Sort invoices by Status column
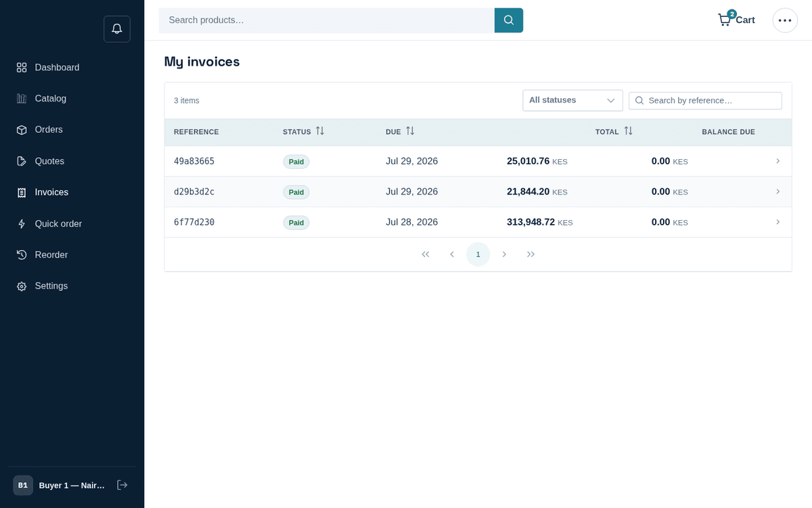 [320, 131]
